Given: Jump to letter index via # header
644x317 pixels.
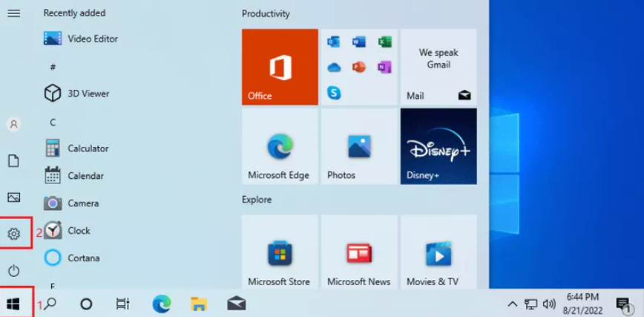Looking at the screenshot, I should [x=53, y=67].
